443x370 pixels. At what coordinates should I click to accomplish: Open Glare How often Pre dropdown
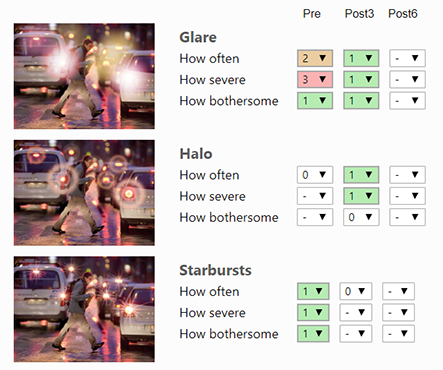315,58
